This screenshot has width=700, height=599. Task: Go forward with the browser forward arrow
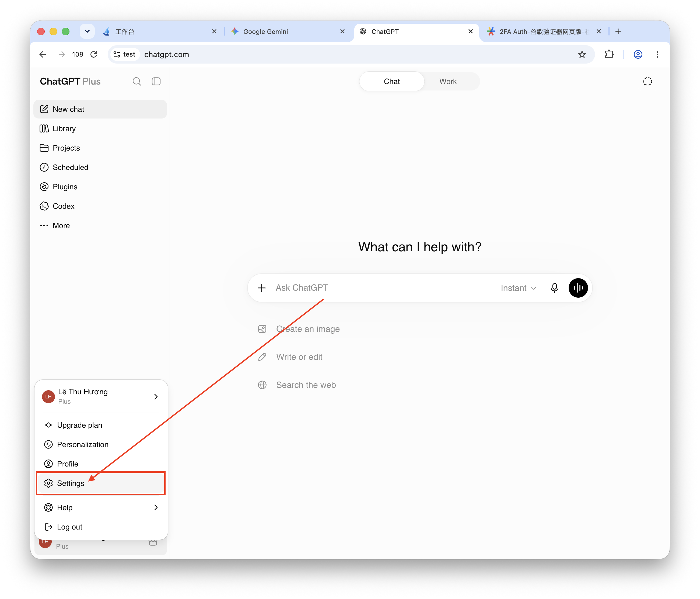point(61,54)
